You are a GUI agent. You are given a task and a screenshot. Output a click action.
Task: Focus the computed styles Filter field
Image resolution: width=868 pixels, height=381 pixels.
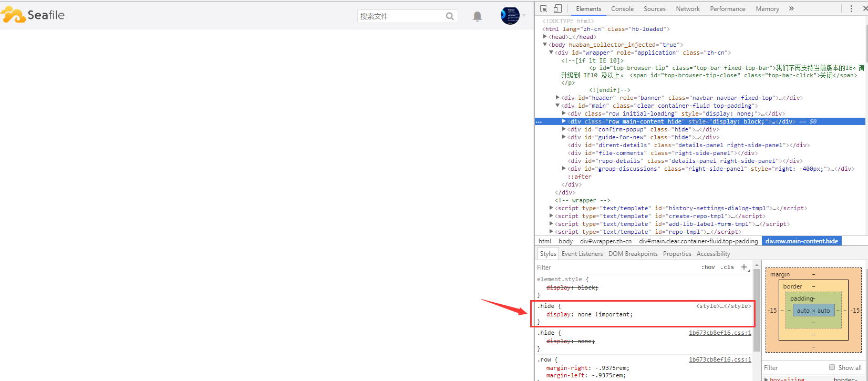(x=793, y=368)
